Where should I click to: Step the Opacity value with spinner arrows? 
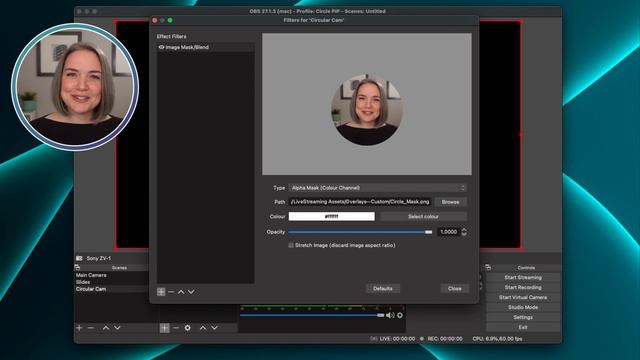(x=464, y=232)
